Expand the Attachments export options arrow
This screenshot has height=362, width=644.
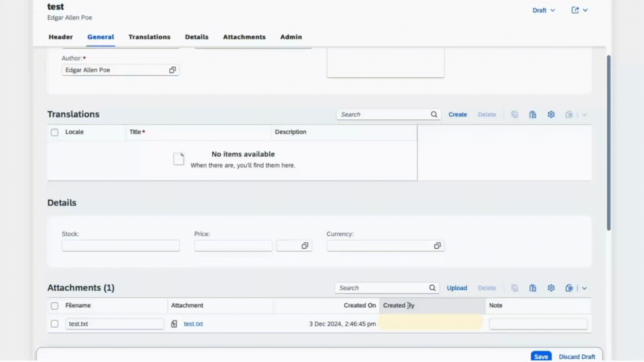584,288
